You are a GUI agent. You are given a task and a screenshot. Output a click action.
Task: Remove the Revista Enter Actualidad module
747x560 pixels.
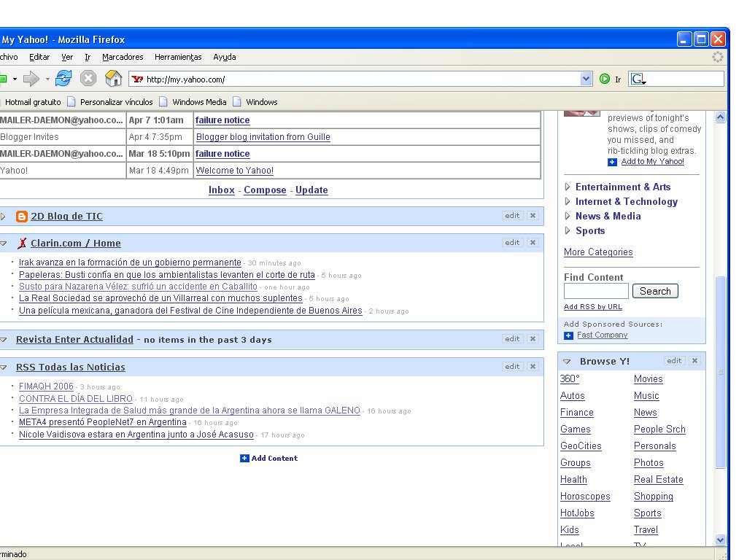[533, 339]
